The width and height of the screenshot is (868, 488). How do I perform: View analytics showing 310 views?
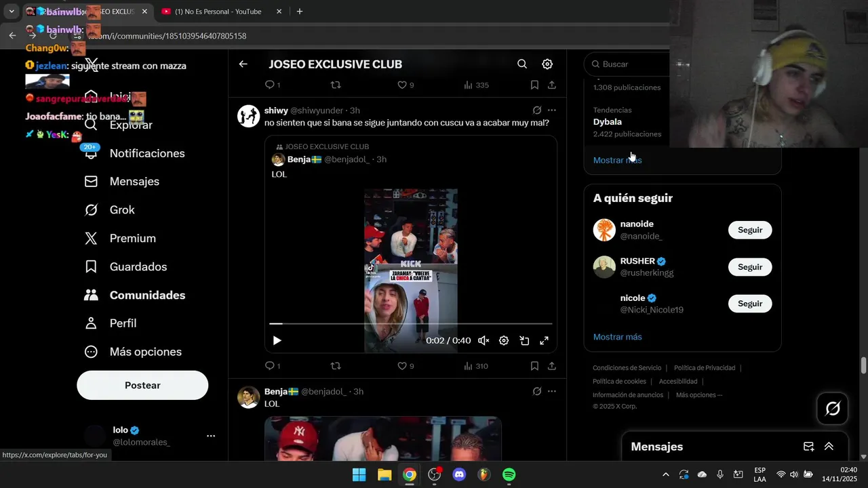(476, 366)
